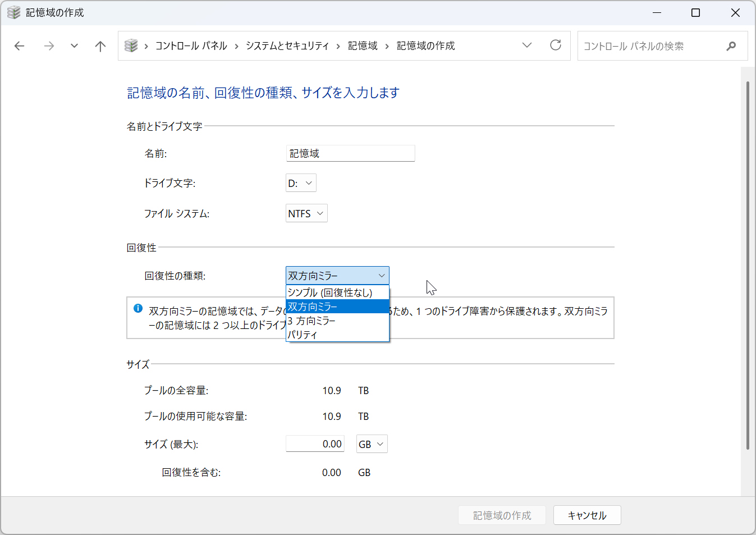Select シンプル (回復性なし) option
This screenshot has width=756, height=535.
tap(337, 292)
